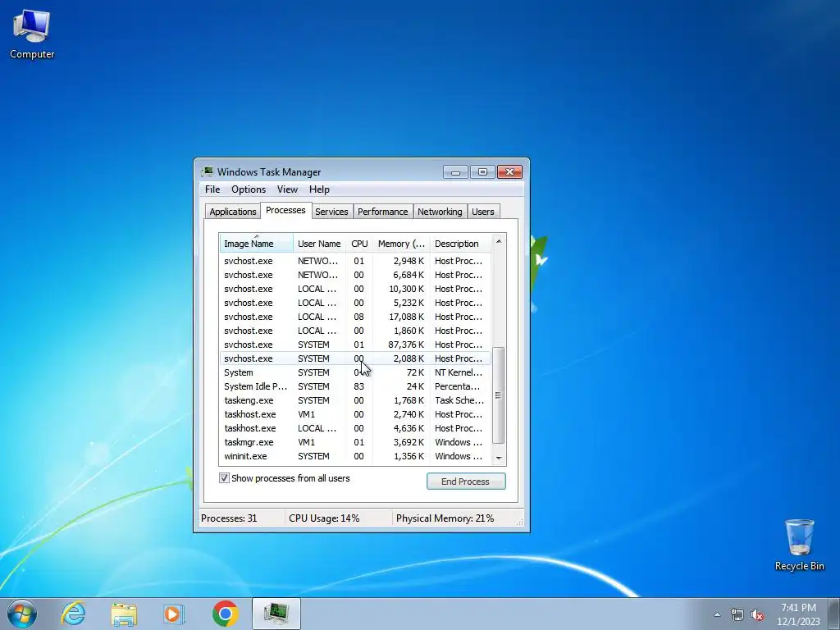
Task: Sort by Memory column header
Action: [x=401, y=244]
